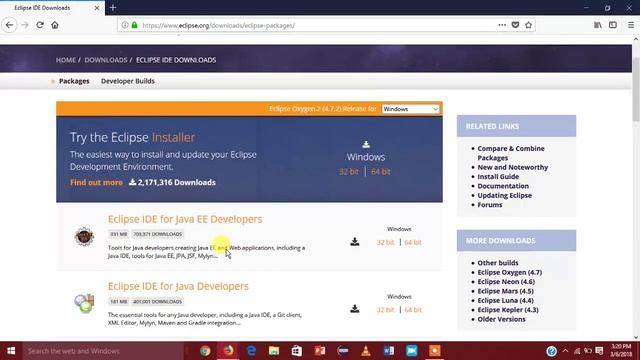Open Other builds link

point(498,263)
